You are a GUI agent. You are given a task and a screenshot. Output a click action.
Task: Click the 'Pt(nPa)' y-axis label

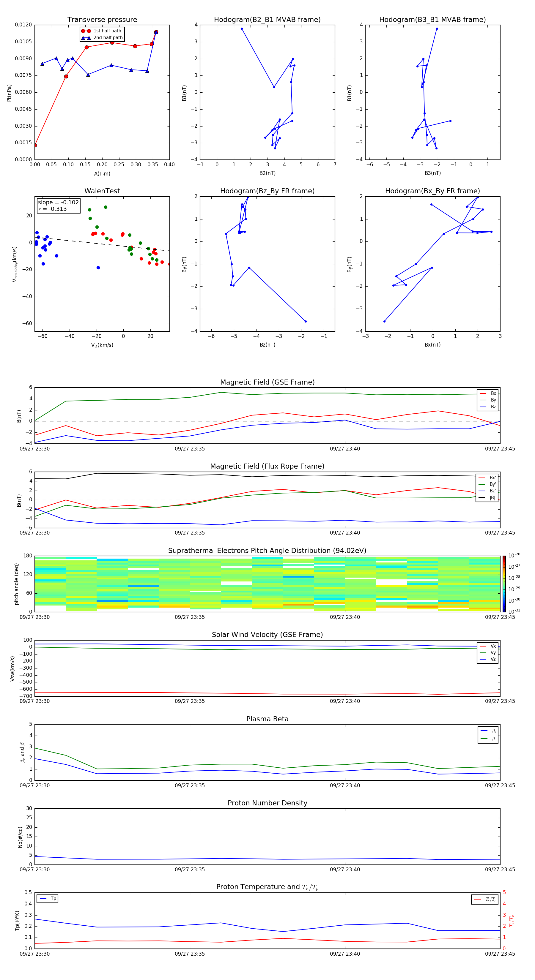9,93
